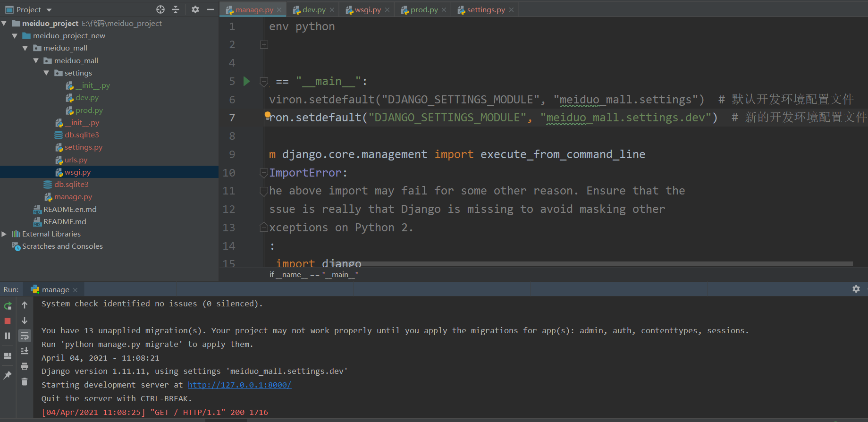Screen dimensions: 868x422
Task: Click the GET / HTTP/1.1 log line
Action: pos(154,413)
